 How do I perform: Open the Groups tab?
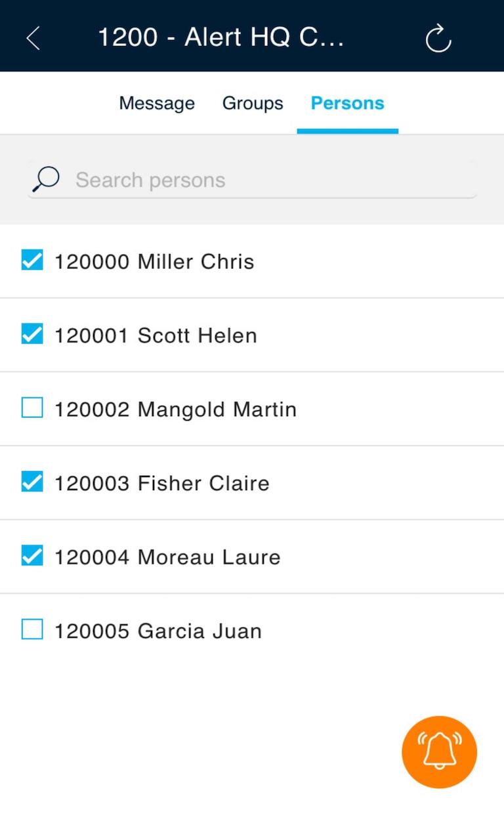point(253,104)
